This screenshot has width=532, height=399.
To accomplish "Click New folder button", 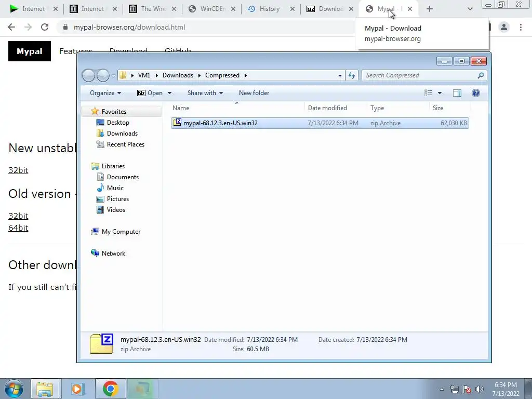I will (254, 93).
